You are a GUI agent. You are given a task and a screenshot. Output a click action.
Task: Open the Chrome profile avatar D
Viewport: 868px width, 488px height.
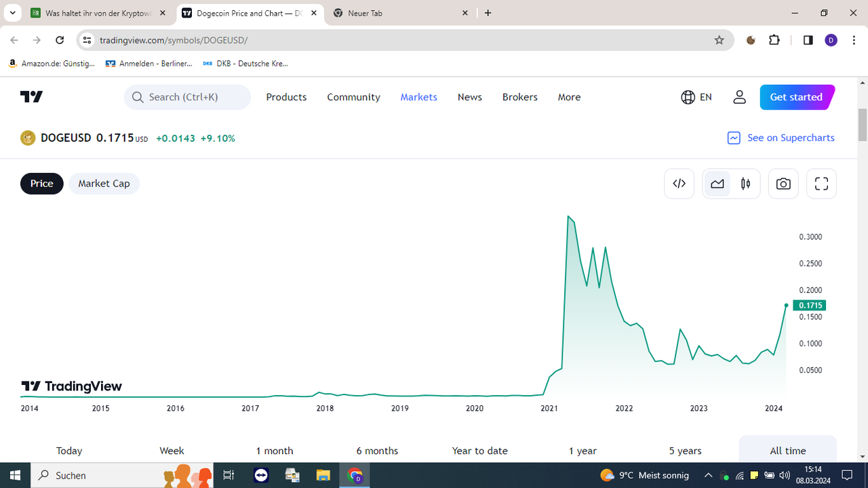(831, 40)
